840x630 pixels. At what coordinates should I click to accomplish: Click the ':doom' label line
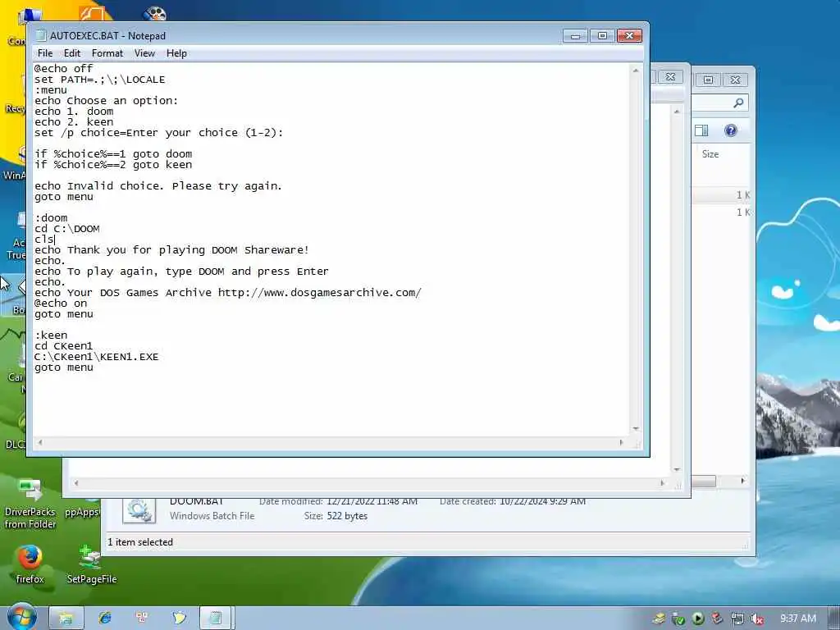[51, 218]
